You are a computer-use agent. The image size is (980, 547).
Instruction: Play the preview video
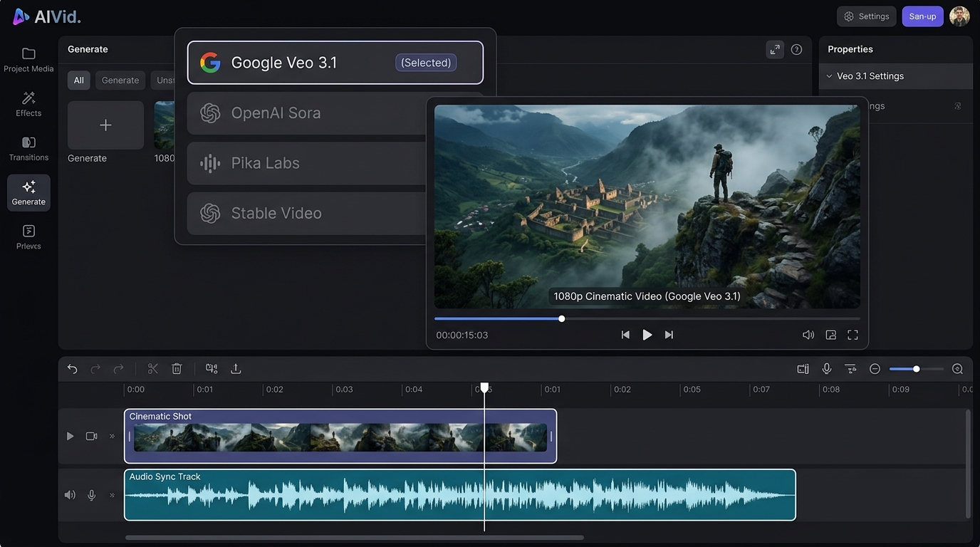tap(647, 335)
